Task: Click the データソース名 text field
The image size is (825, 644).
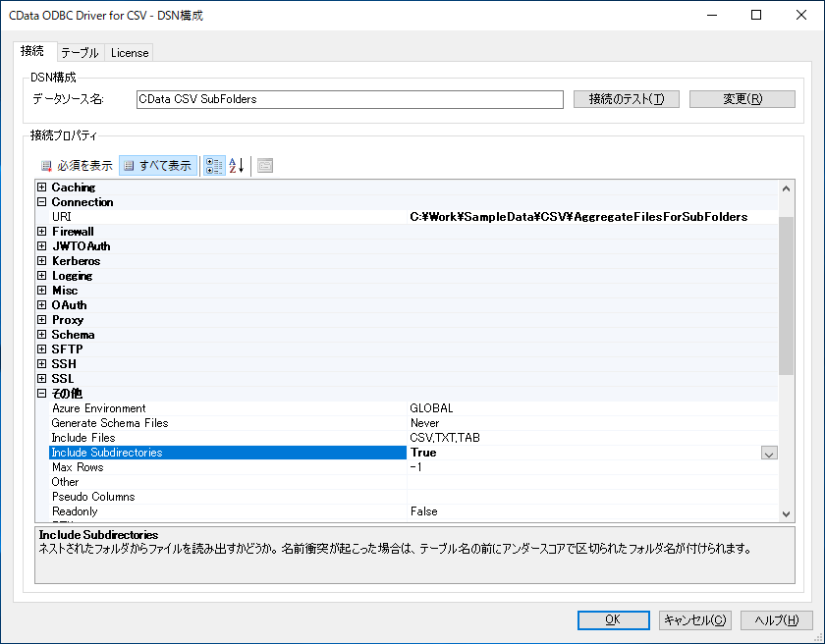Action: click(x=350, y=99)
